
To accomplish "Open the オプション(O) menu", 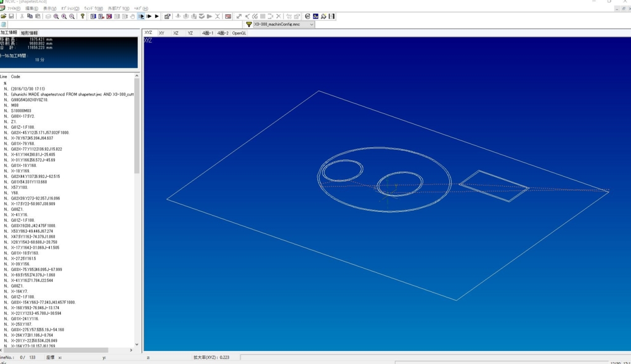I will [x=70, y=8].
